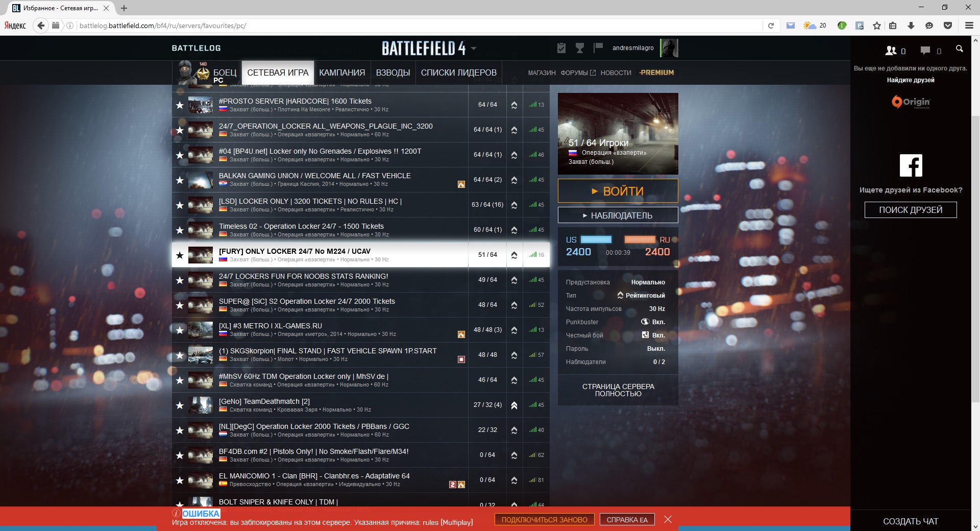Screen dimensions: 980x531
Task: Open the bookmarks list icon in toolbar
Action: [893, 26]
